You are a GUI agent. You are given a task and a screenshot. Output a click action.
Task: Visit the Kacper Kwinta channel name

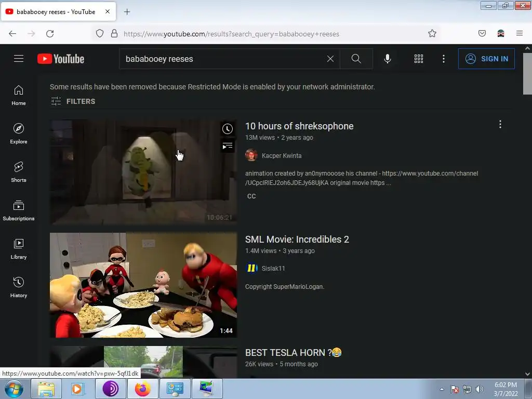pos(282,155)
